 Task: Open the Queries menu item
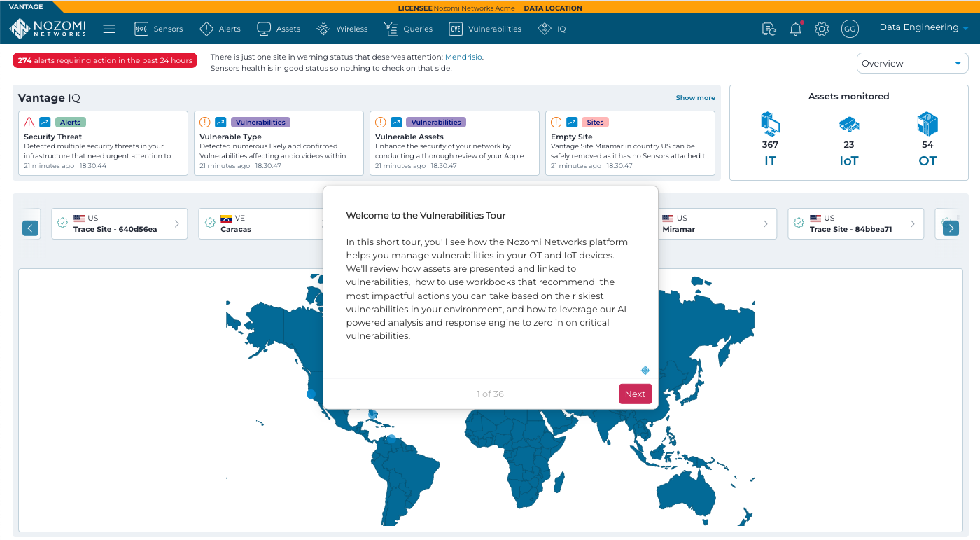pos(408,29)
